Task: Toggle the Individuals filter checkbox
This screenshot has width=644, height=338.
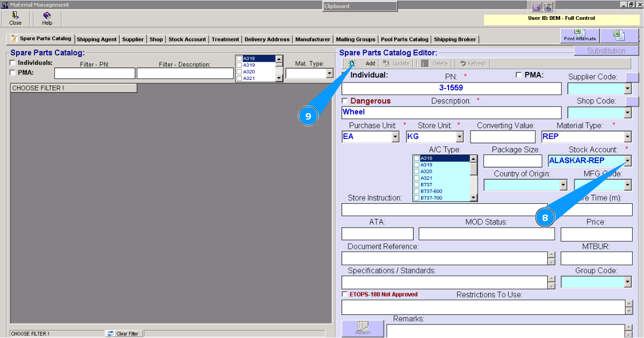Action: click(x=13, y=63)
